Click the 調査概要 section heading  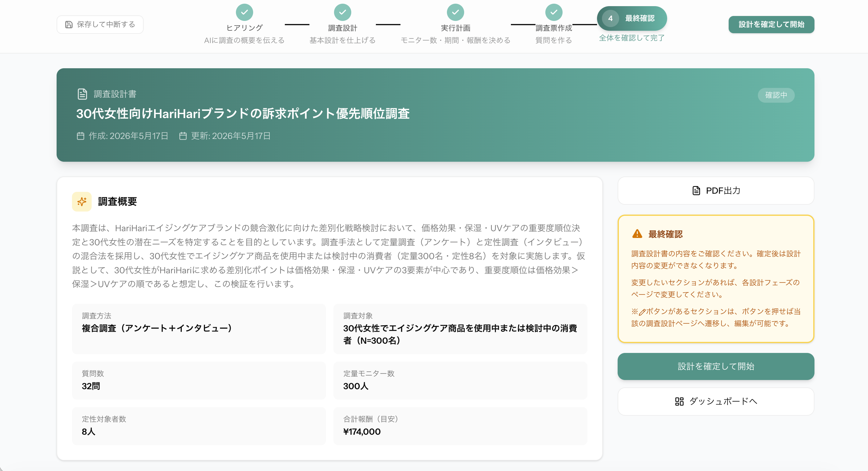click(117, 201)
